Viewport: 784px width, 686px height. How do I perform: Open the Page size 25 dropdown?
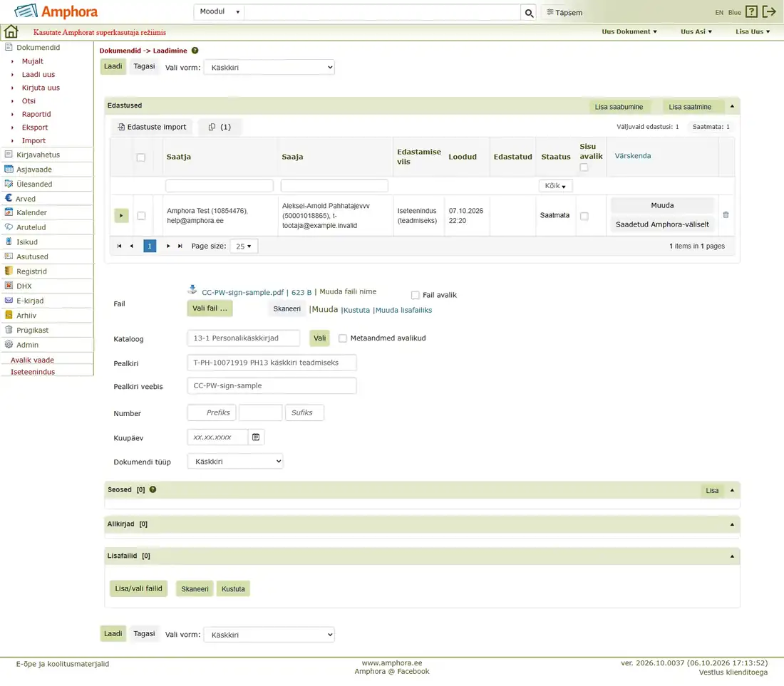point(244,246)
